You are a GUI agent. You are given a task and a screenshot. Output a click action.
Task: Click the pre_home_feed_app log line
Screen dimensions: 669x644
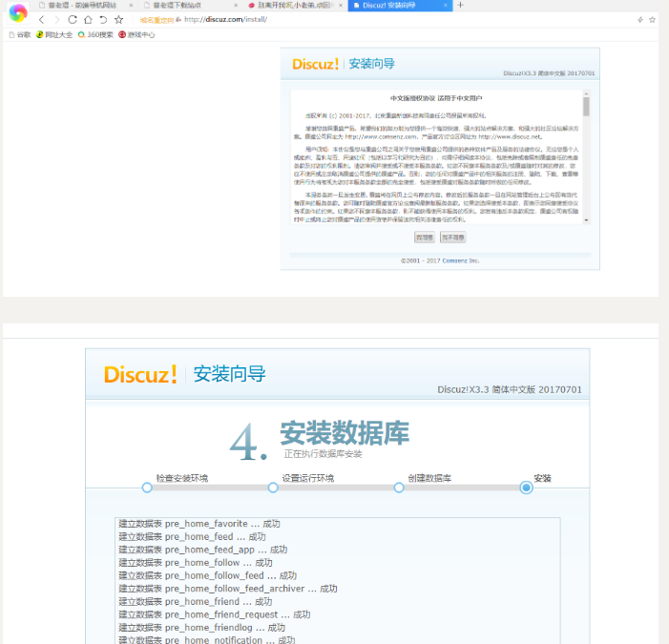[202, 550]
